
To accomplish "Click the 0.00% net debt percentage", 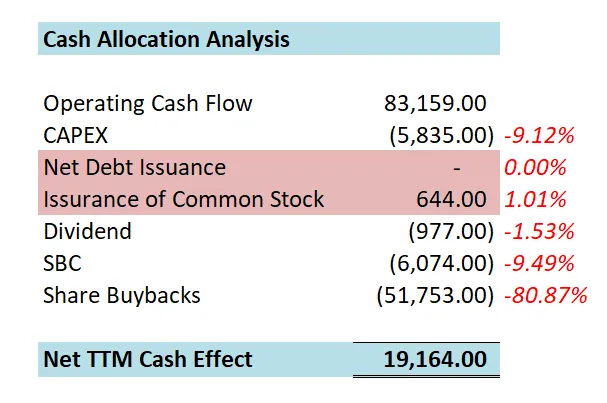I will click(536, 167).
